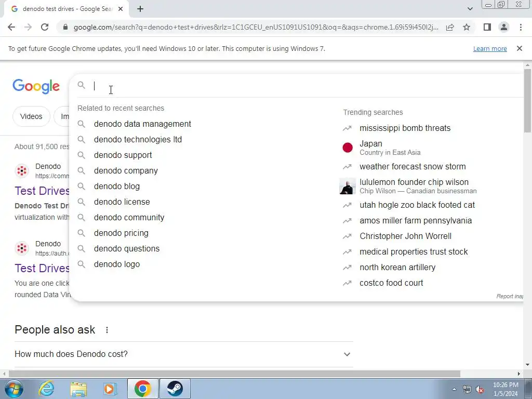Choose suggestion denodo company

tap(126, 170)
